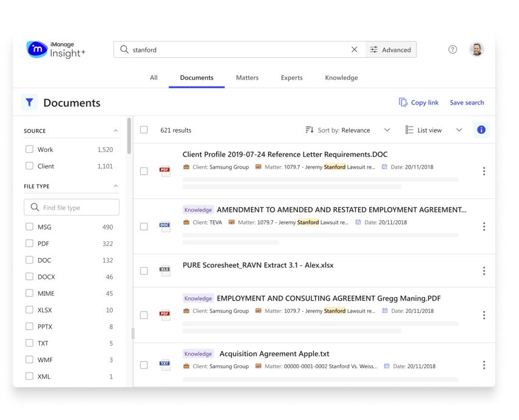Toggle the filter funnel icon
The height and width of the screenshot is (420, 519).
[29, 102]
